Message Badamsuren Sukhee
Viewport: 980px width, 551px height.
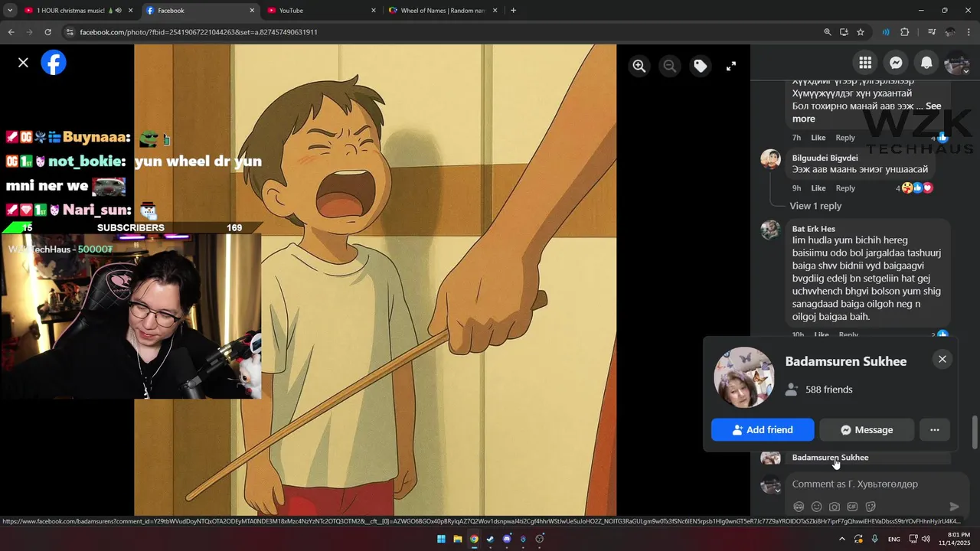click(x=867, y=430)
